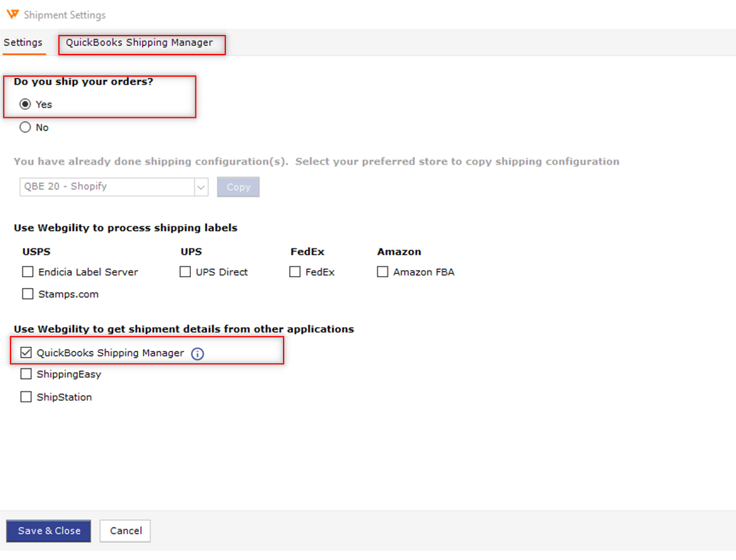Screen dimensions: 736x560
Task: Enable Amazon FBA checkbox
Action: pyautogui.click(x=382, y=272)
